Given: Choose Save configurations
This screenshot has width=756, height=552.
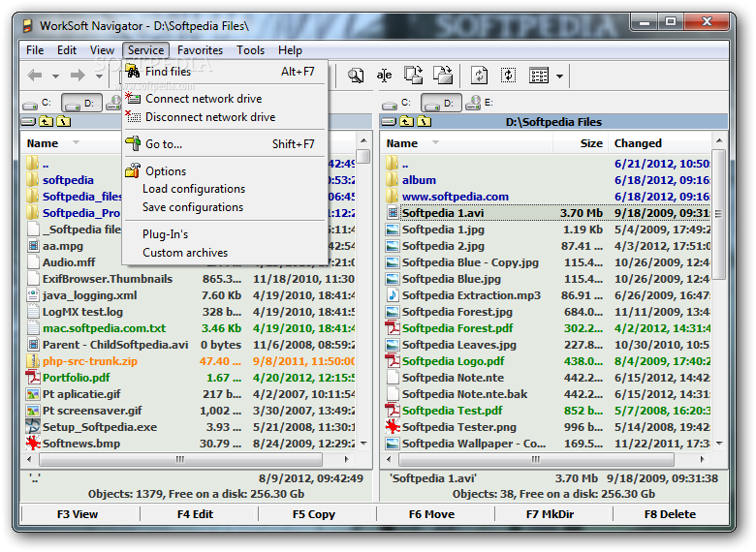Looking at the screenshot, I should [225, 207].
